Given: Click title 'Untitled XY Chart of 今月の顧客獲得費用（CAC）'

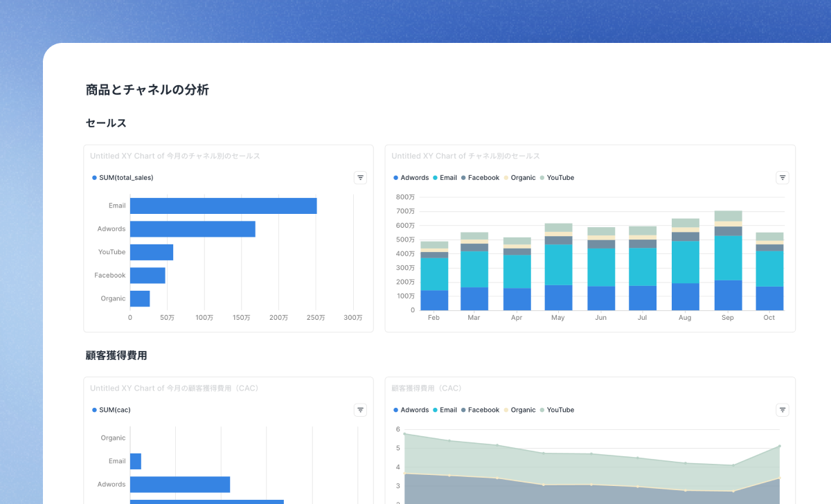Looking at the screenshot, I should click(x=175, y=388).
